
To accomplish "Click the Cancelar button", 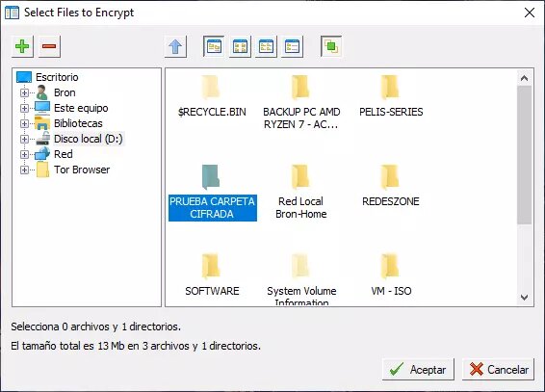I will (498, 370).
